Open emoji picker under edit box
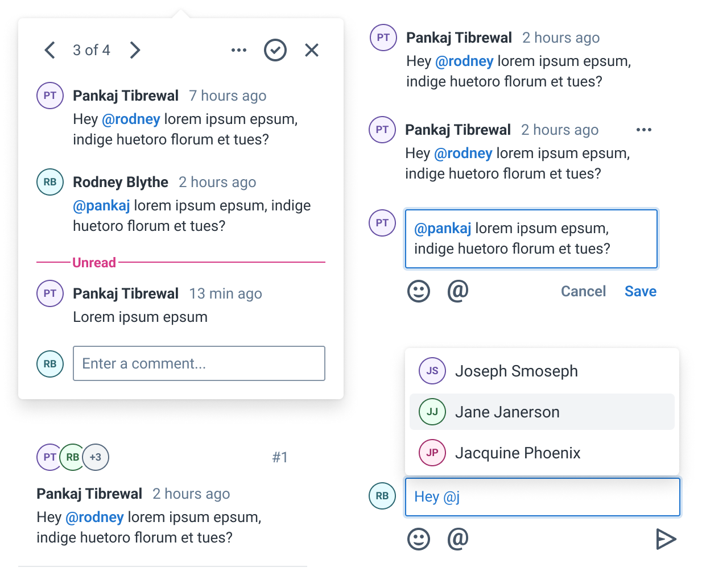 pyautogui.click(x=419, y=291)
